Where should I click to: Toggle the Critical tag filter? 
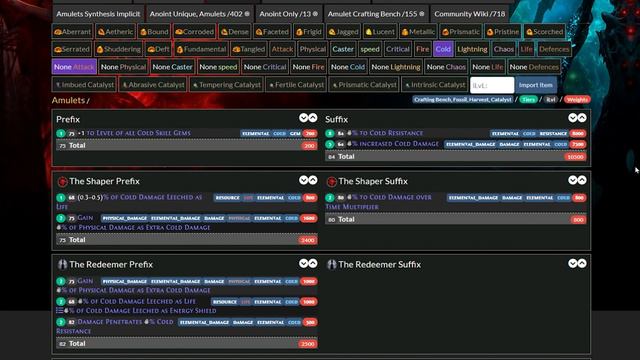tap(398, 49)
